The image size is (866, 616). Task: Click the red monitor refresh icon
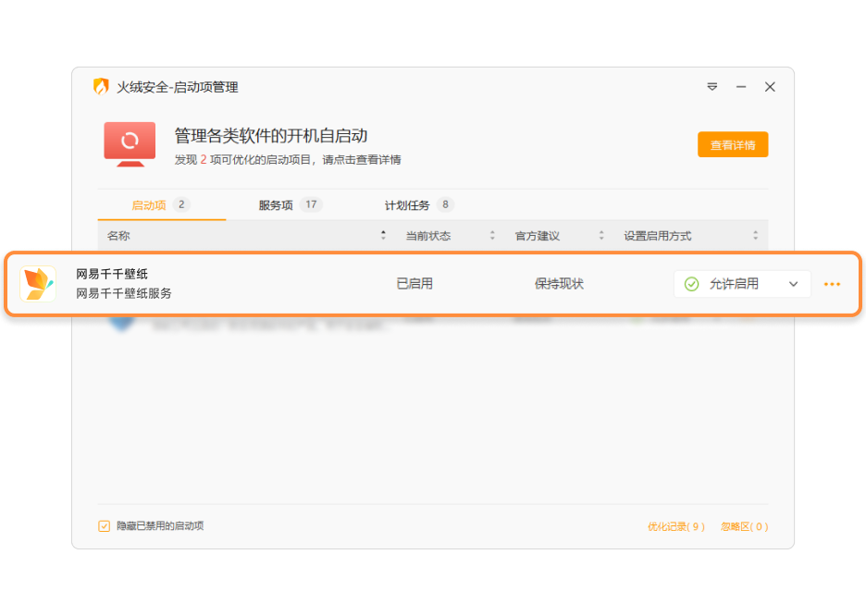130,144
